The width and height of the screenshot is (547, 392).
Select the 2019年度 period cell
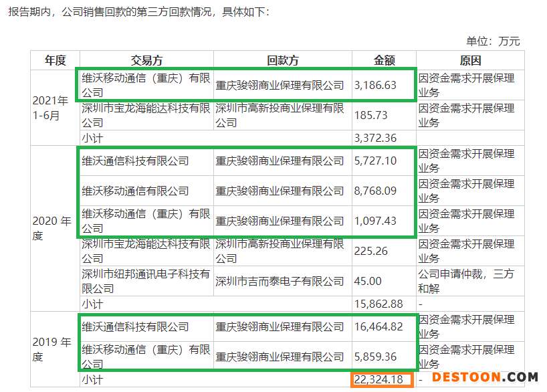(51, 349)
